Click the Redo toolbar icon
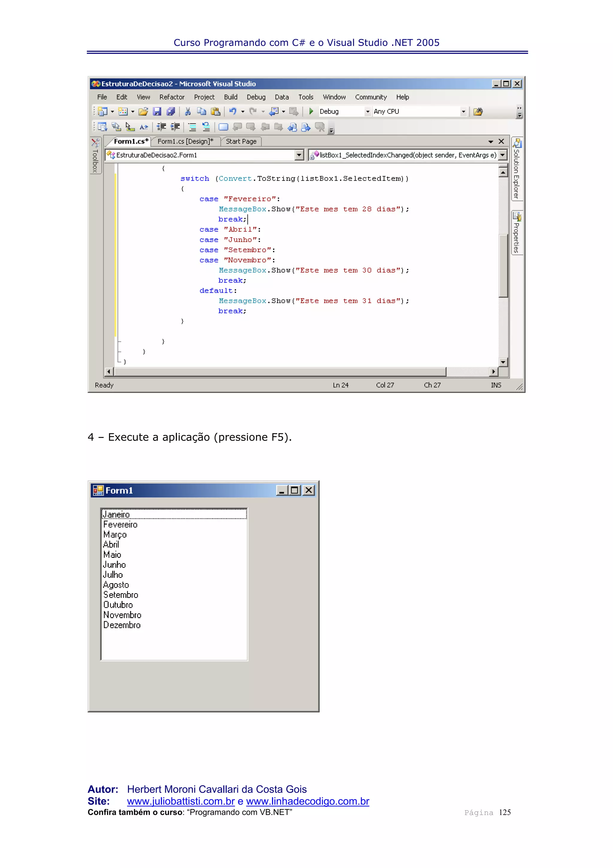613x868 pixels. coord(253,111)
